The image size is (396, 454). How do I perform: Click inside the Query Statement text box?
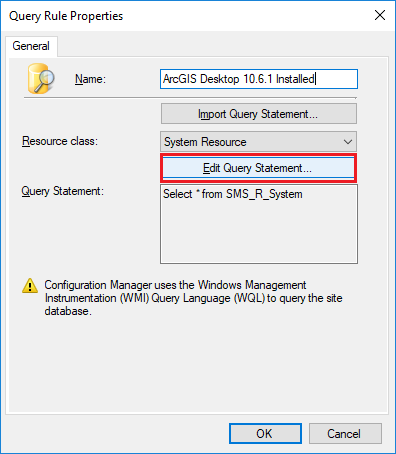click(x=259, y=224)
